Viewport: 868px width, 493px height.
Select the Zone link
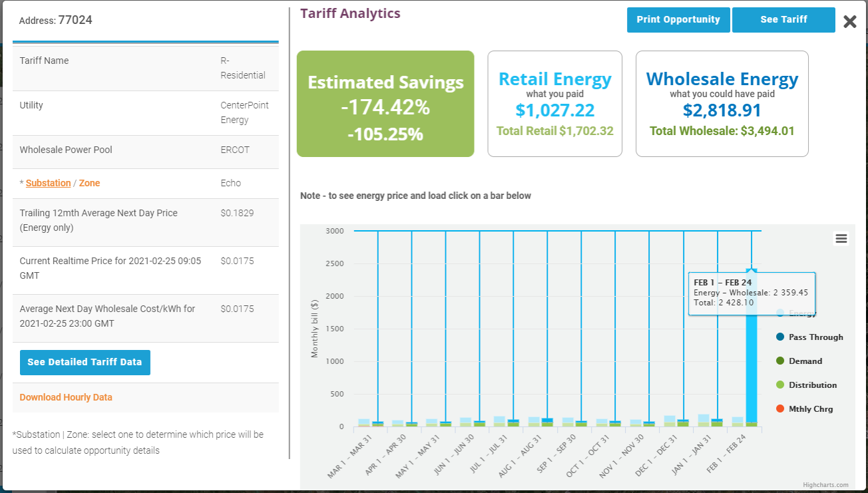pos(89,183)
